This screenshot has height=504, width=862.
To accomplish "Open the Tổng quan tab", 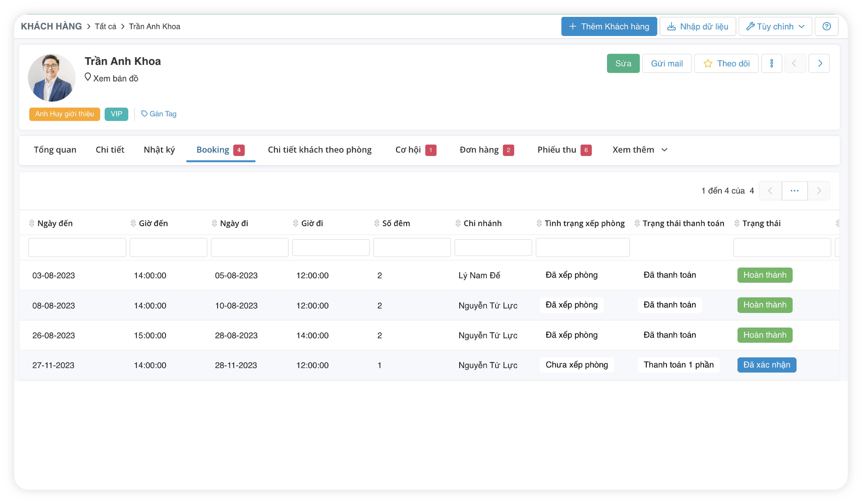I will (x=55, y=150).
